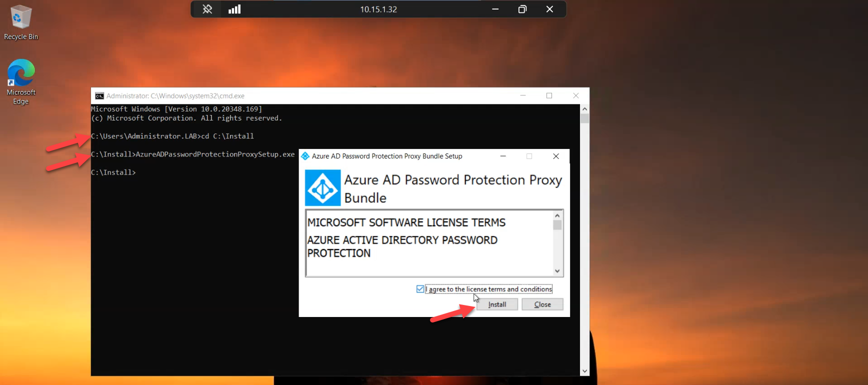Click the 10.15.1.32 address in the session bar

[x=378, y=9]
